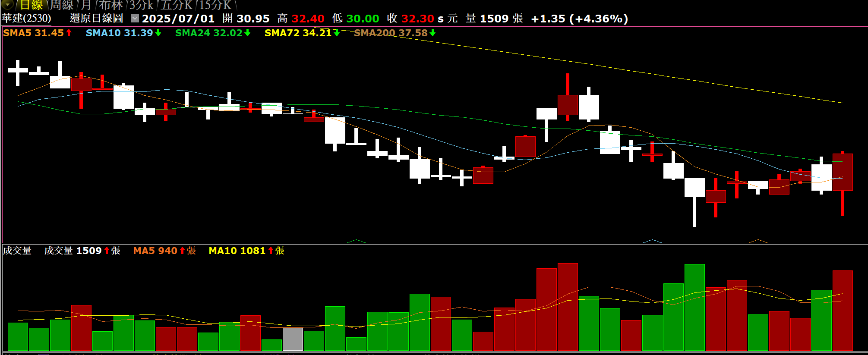868x355 pixels.
Task: Expand the dropdown before date 2025/07/01
Action: tap(135, 19)
